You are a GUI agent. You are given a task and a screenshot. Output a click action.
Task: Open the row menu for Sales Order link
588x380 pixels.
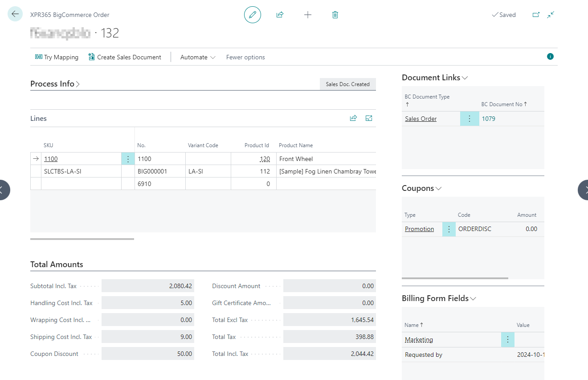coord(470,119)
